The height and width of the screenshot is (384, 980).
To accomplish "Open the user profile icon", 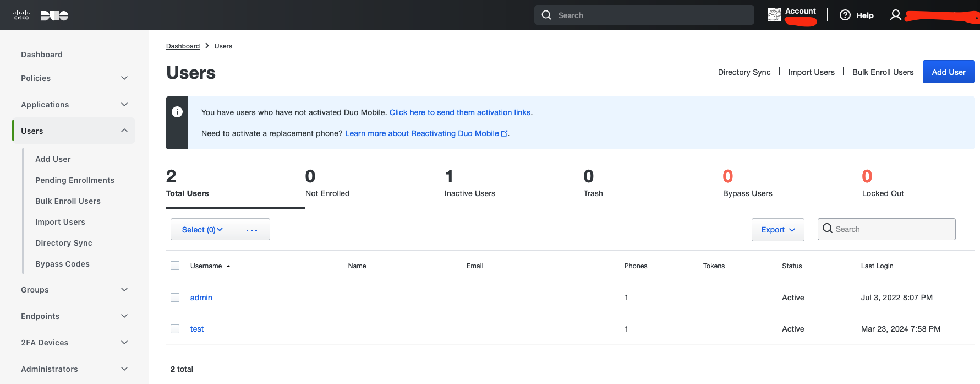I will (895, 15).
